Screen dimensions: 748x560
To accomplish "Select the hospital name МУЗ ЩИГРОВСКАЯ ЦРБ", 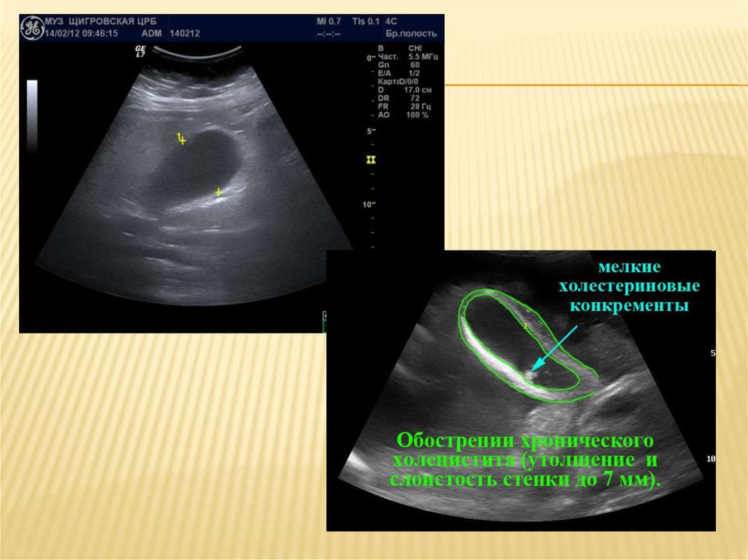I will pyautogui.click(x=100, y=21).
